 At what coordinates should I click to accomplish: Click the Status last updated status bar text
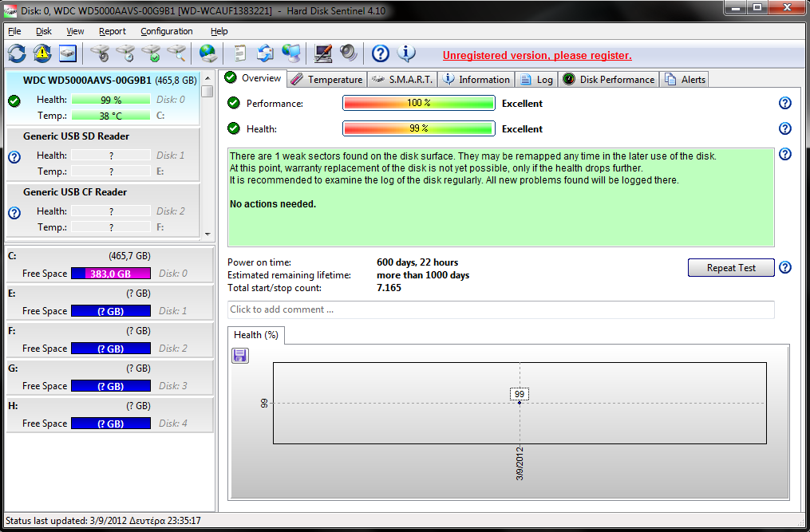(x=103, y=521)
